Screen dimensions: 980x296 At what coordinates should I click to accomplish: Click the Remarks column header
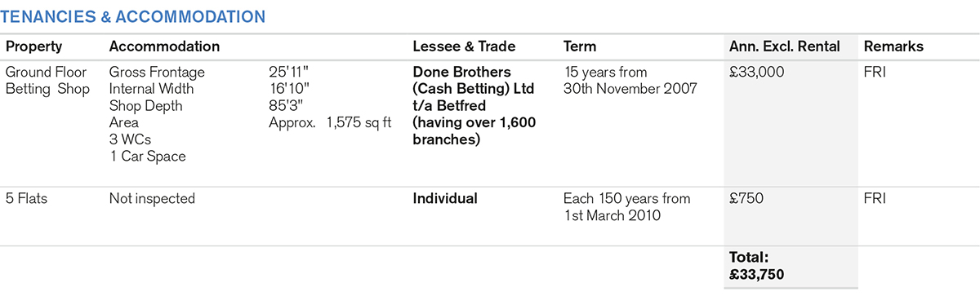[x=893, y=46]
